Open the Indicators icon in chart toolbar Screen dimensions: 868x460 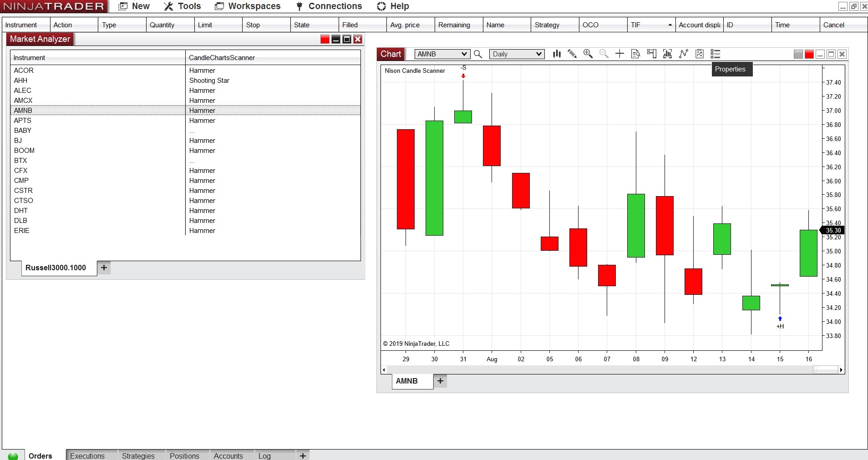668,54
